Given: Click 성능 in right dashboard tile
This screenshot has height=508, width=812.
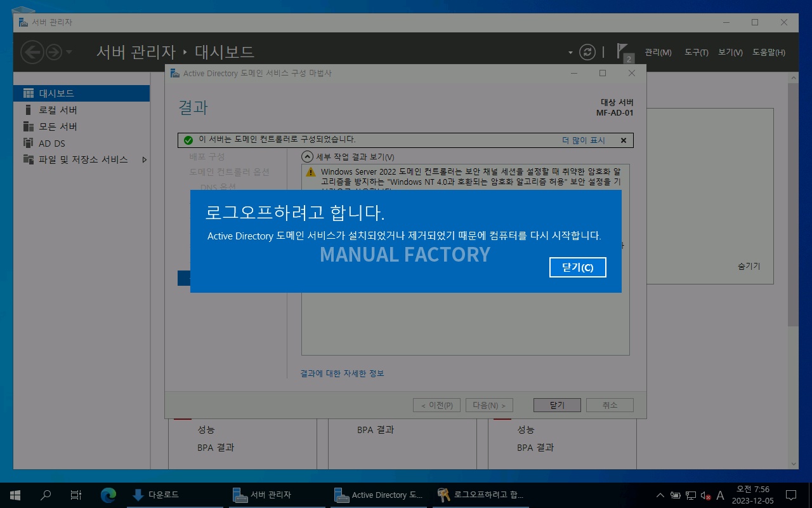Looking at the screenshot, I should 526,430.
